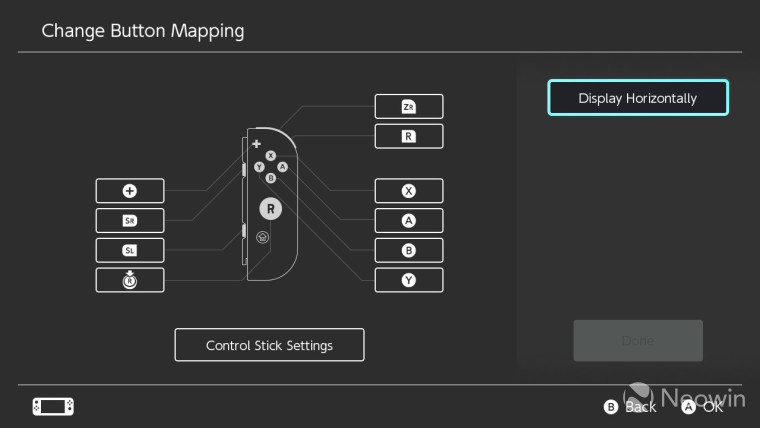The height and width of the screenshot is (428, 760).
Task: Click B Back prompt at bottom
Action: coord(630,407)
